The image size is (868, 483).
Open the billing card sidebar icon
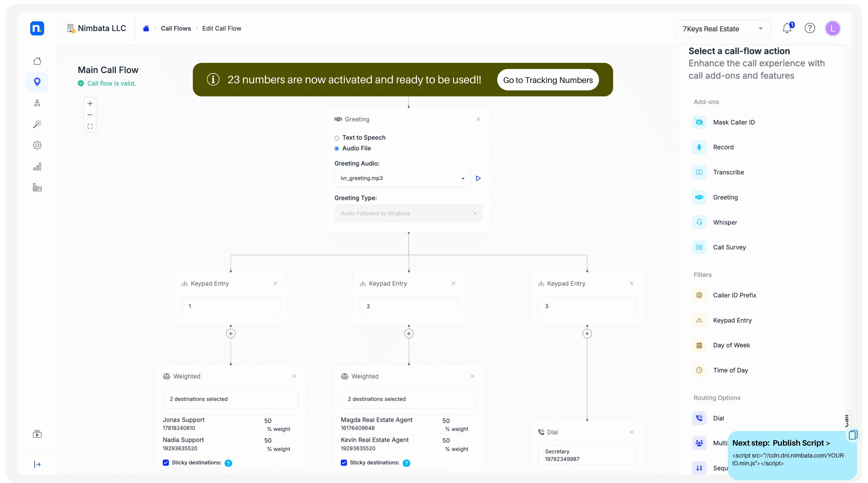[37, 188]
